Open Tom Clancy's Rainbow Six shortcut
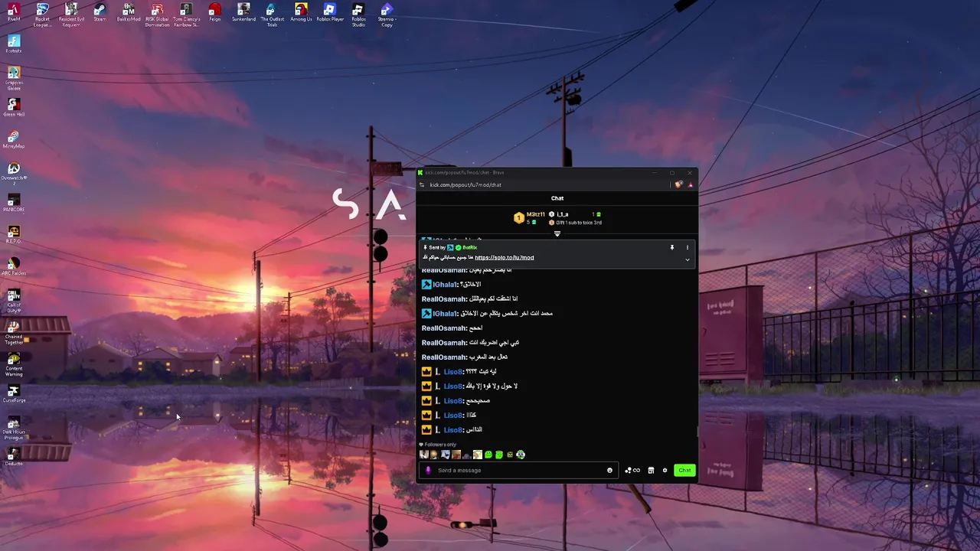980x551 pixels. pyautogui.click(x=186, y=15)
